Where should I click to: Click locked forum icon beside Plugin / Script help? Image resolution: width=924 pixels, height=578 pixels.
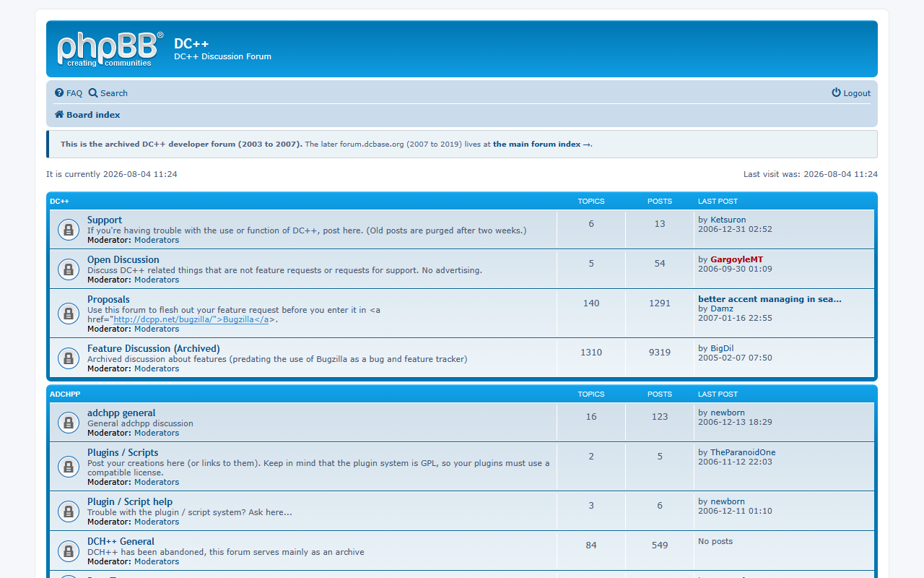(69, 512)
